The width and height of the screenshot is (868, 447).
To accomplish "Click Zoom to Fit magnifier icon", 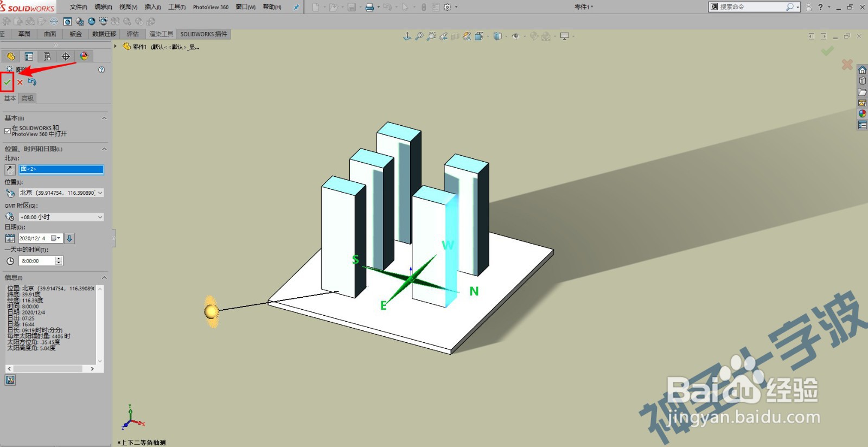I will click(x=419, y=36).
